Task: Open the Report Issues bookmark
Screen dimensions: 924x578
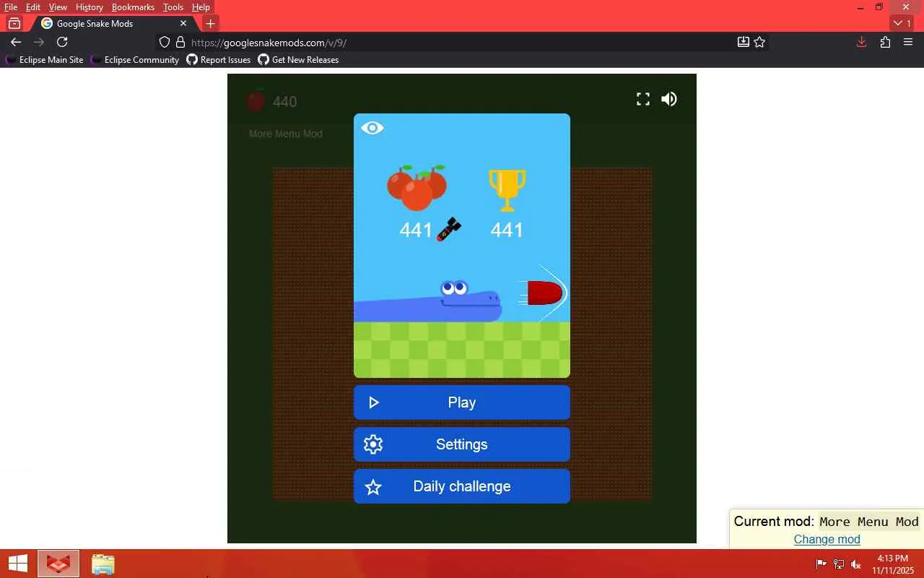Action: (219, 60)
